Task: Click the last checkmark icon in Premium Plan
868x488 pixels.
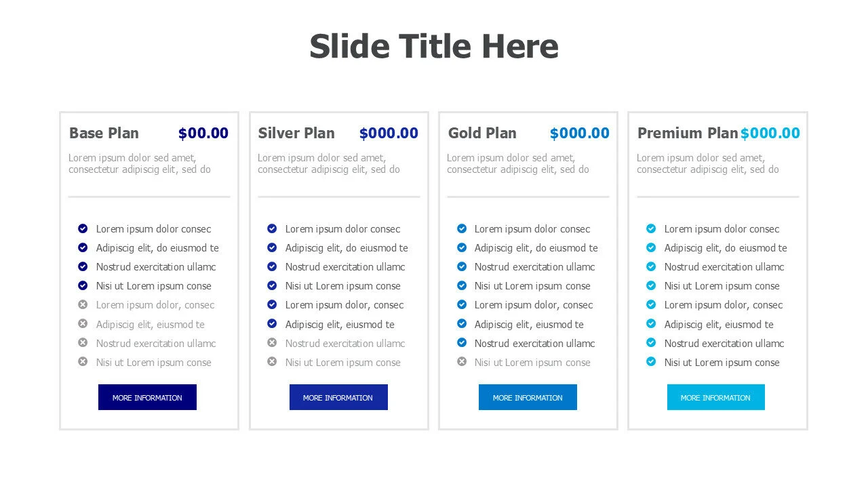Action: tap(651, 362)
